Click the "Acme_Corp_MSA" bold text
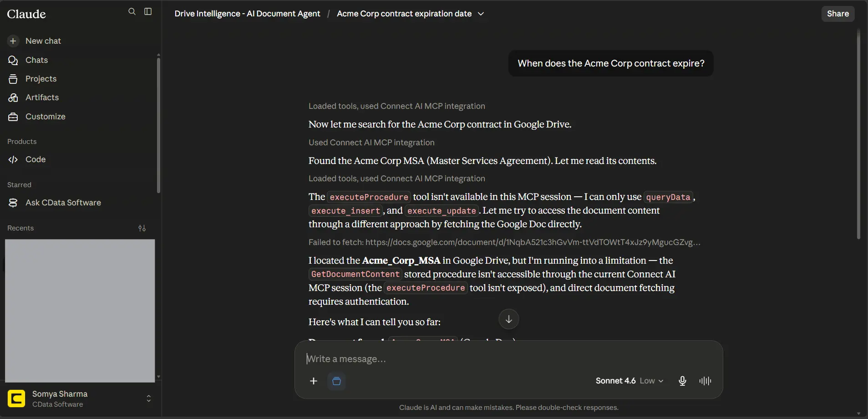The height and width of the screenshot is (419, 868). [401, 261]
